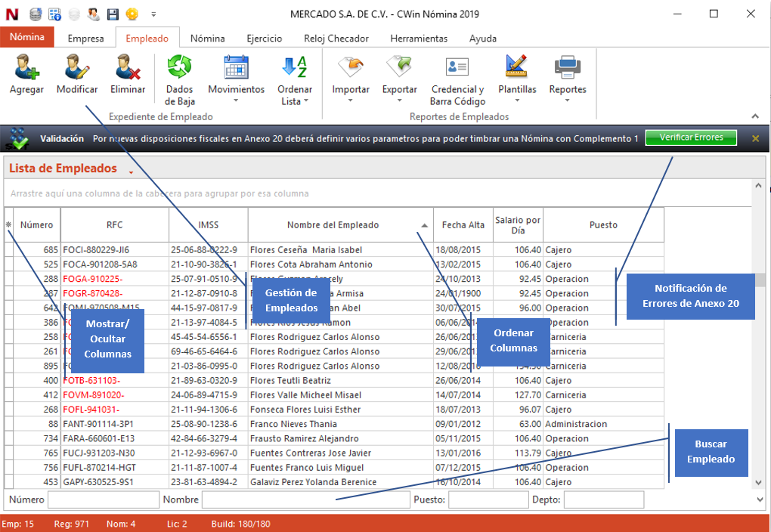The width and height of the screenshot is (771, 532).
Task: Click the Número search field
Action: (104, 500)
